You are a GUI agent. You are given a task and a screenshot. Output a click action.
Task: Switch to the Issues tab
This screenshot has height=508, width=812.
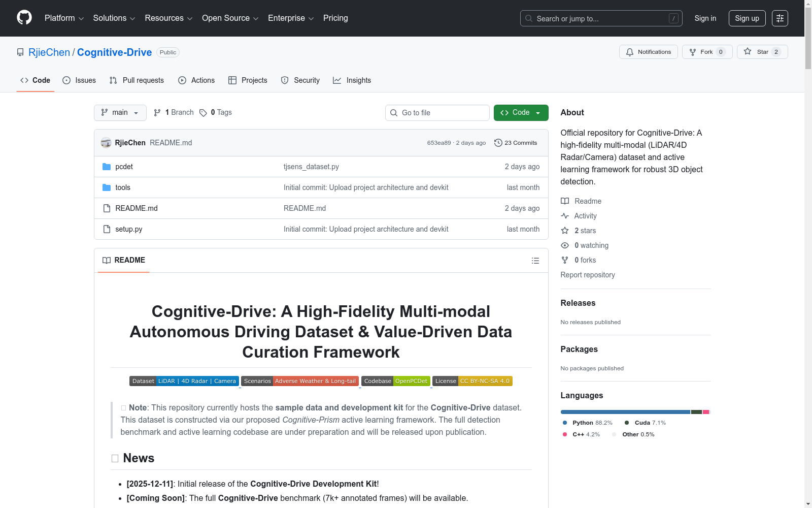79,80
